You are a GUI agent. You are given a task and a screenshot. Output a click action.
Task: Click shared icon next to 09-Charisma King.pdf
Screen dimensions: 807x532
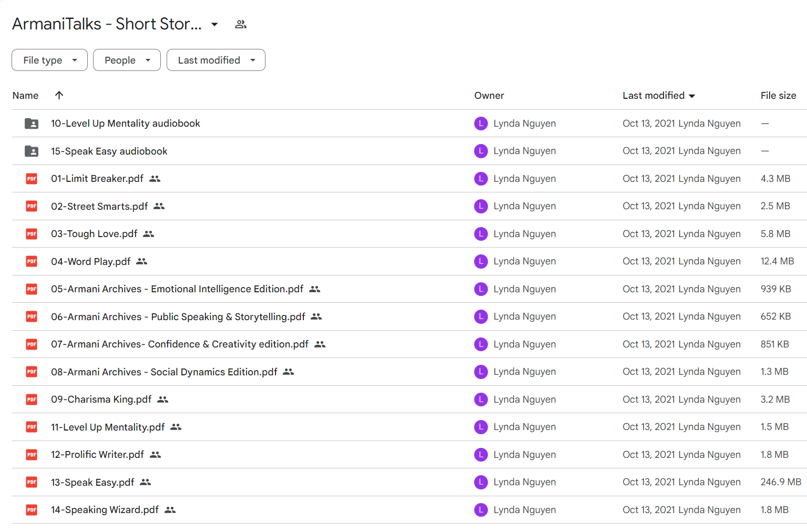point(163,400)
